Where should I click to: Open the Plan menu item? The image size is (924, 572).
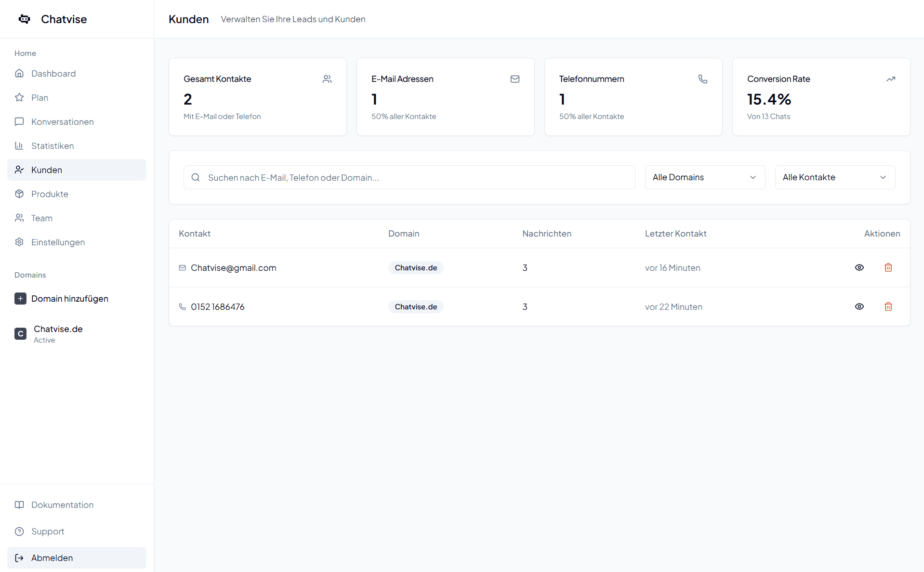click(x=40, y=97)
